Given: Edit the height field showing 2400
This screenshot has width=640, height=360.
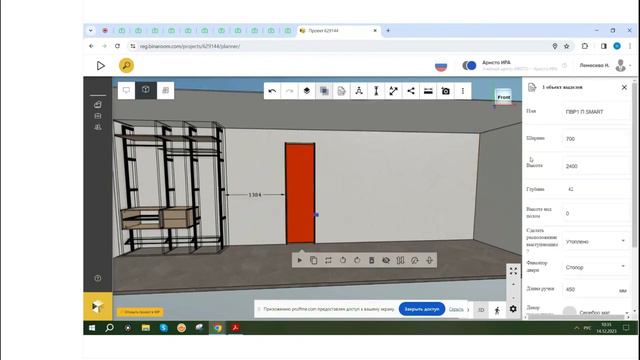Looking at the screenshot, I should pyautogui.click(x=596, y=167).
